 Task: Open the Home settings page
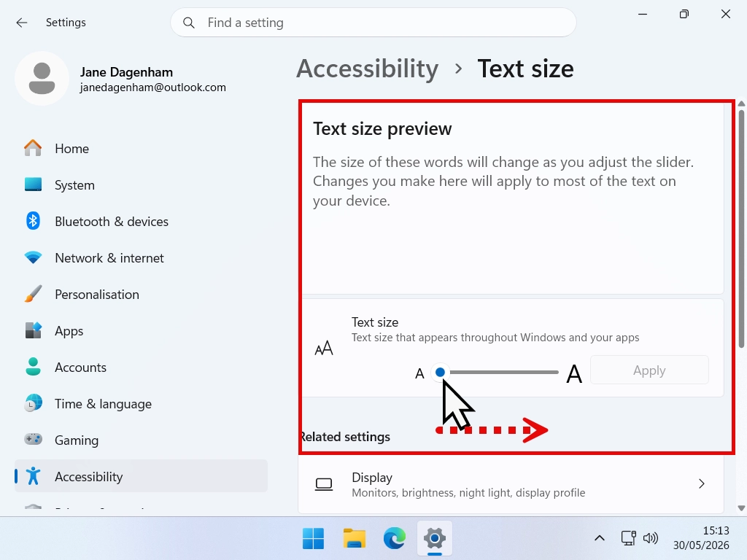[x=141, y=149]
